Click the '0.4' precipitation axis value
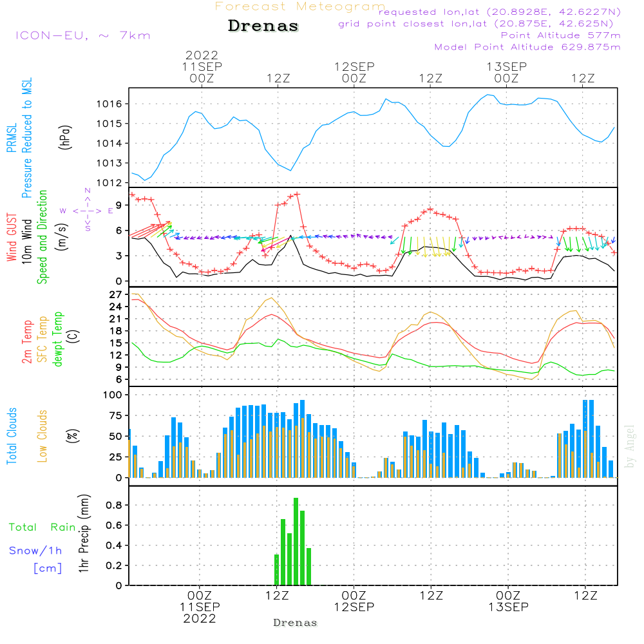Screen dimensions: 644x644 (114, 545)
